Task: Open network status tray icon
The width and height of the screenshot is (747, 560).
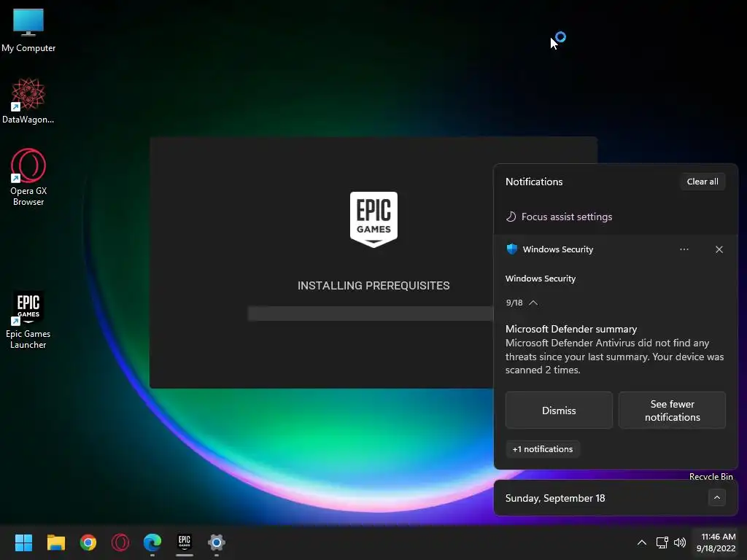Action: point(662,542)
